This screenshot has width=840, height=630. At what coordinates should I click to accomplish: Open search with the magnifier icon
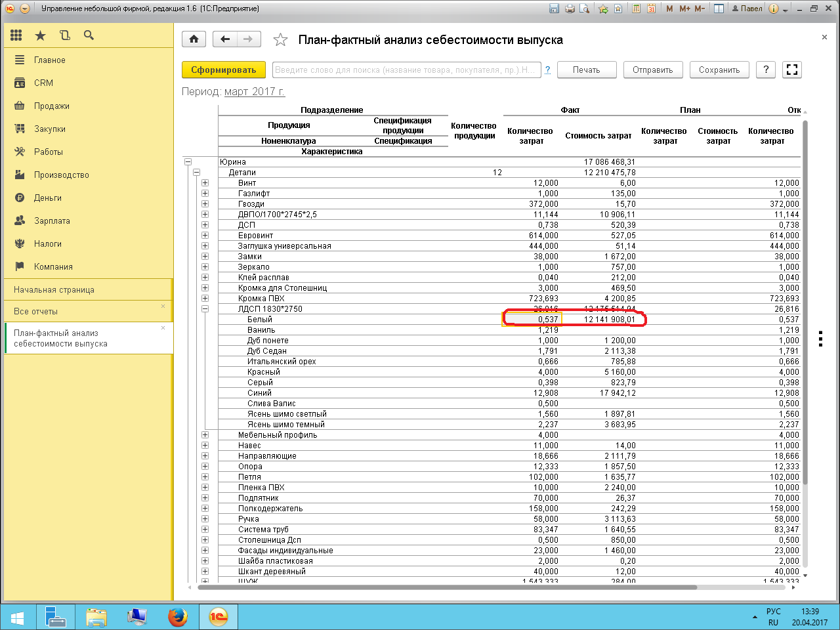[x=89, y=35]
